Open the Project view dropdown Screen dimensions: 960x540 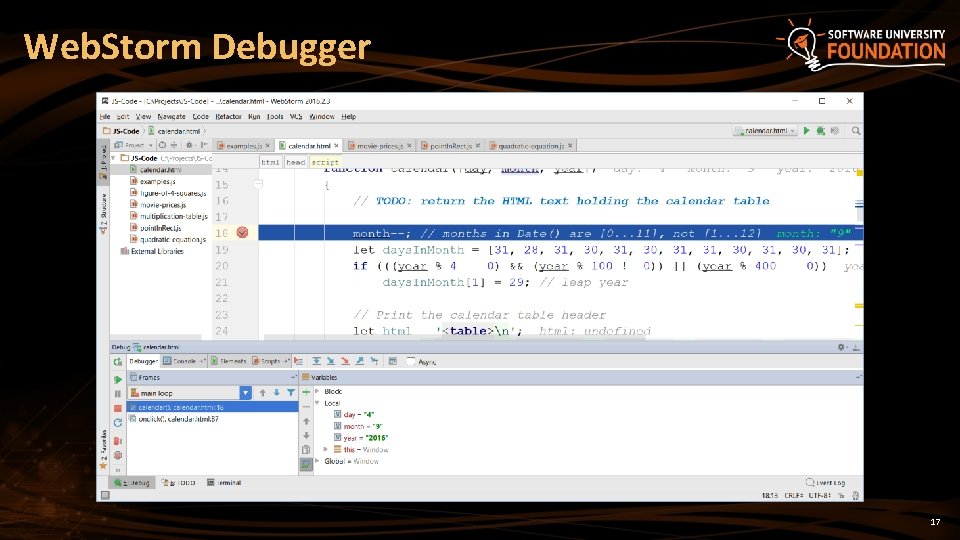(x=135, y=145)
